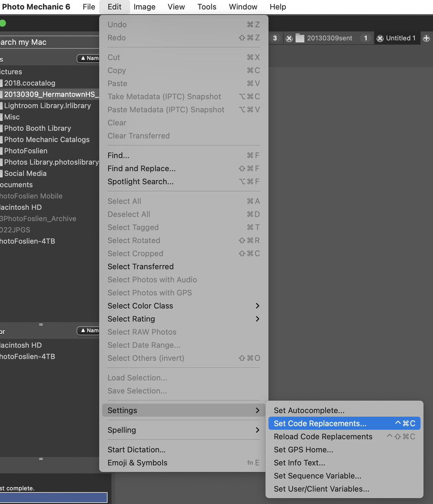
Task: Select PhotoFoslien-4TB in the upper navigator
Action: click(49, 241)
